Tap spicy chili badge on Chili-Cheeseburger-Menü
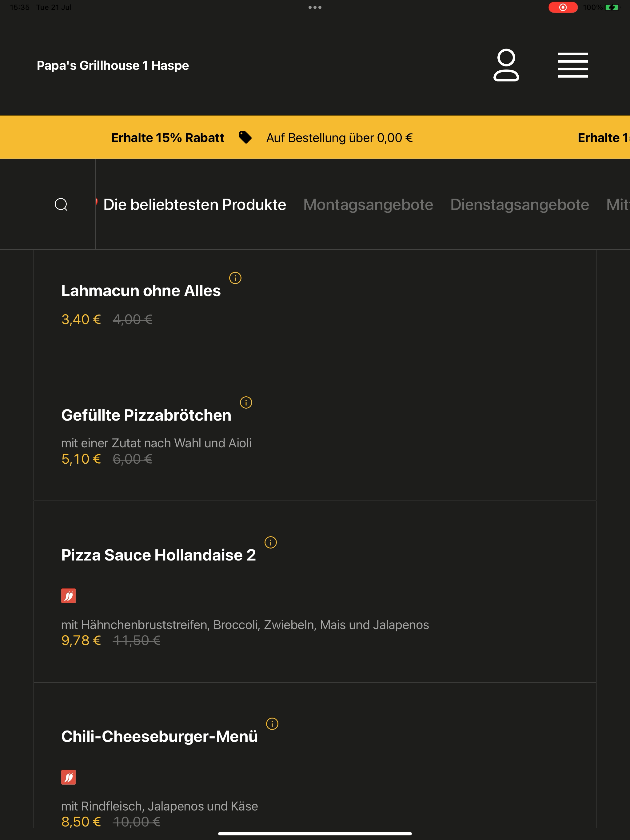Screen dimensions: 630x840 [68, 777]
